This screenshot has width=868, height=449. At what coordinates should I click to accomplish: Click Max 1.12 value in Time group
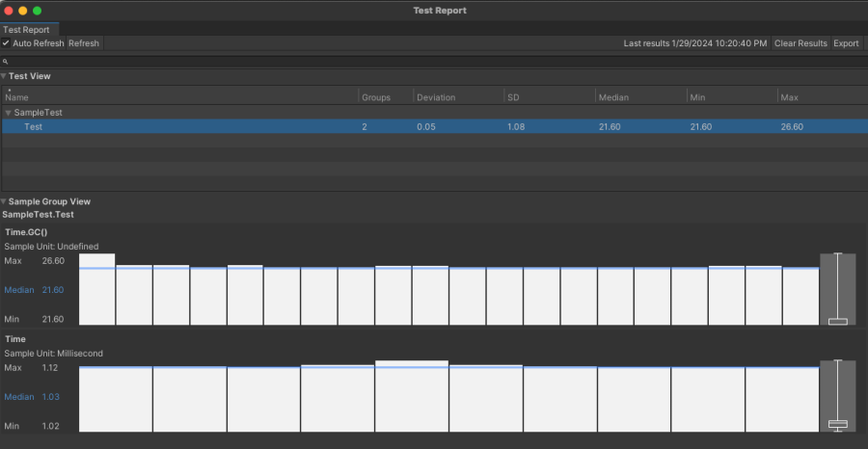point(50,368)
